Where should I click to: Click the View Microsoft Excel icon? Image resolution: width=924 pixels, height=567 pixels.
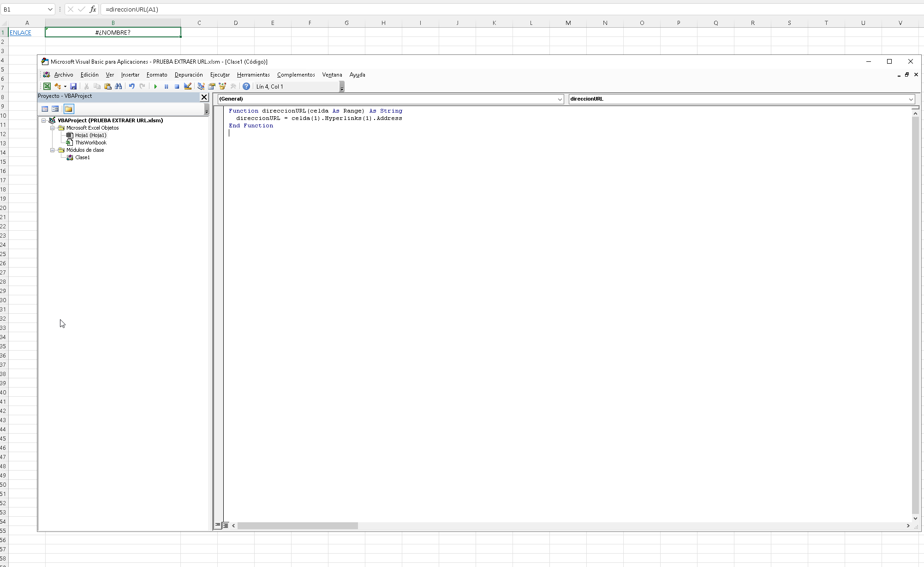(x=47, y=86)
